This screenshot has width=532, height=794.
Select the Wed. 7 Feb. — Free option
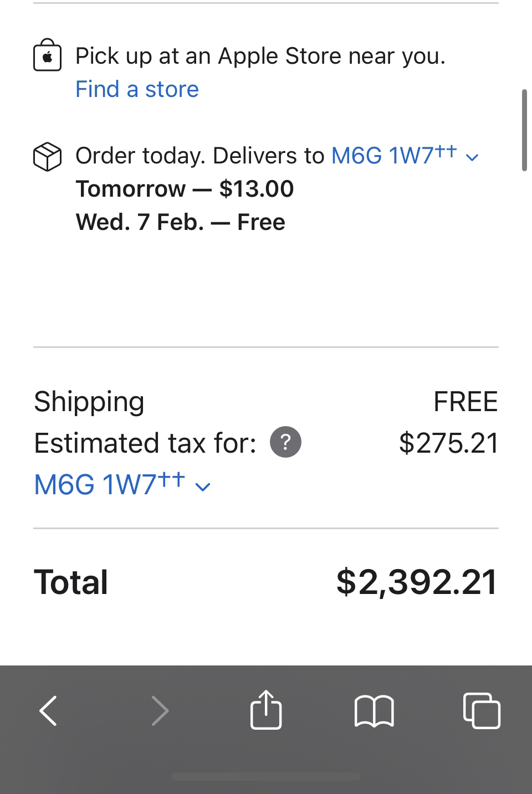click(x=181, y=222)
